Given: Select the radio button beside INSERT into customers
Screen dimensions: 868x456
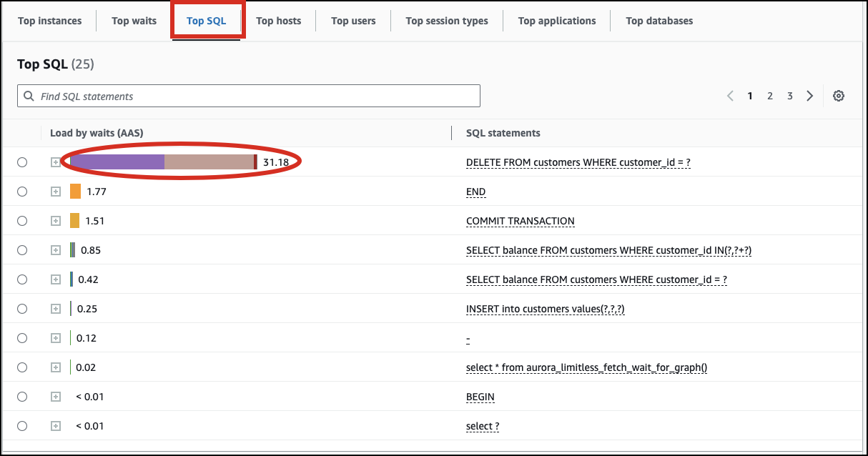Looking at the screenshot, I should pyautogui.click(x=22, y=308).
